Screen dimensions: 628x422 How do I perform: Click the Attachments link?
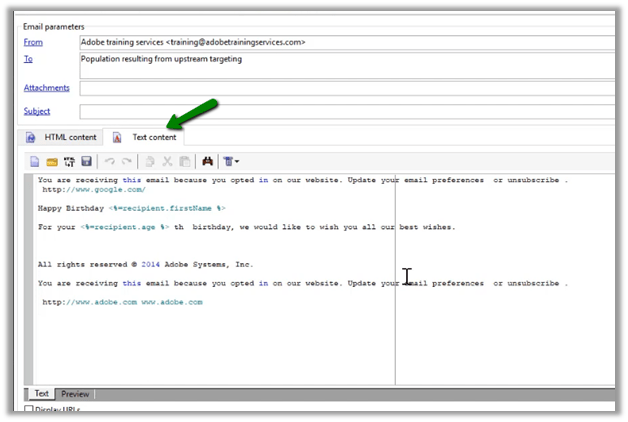[x=46, y=88]
